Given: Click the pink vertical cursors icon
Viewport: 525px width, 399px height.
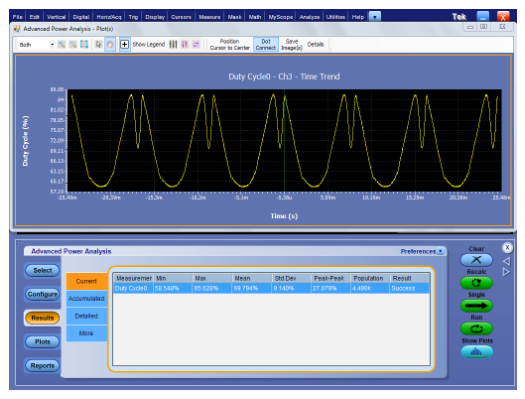Looking at the screenshot, I should click(184, 45).
